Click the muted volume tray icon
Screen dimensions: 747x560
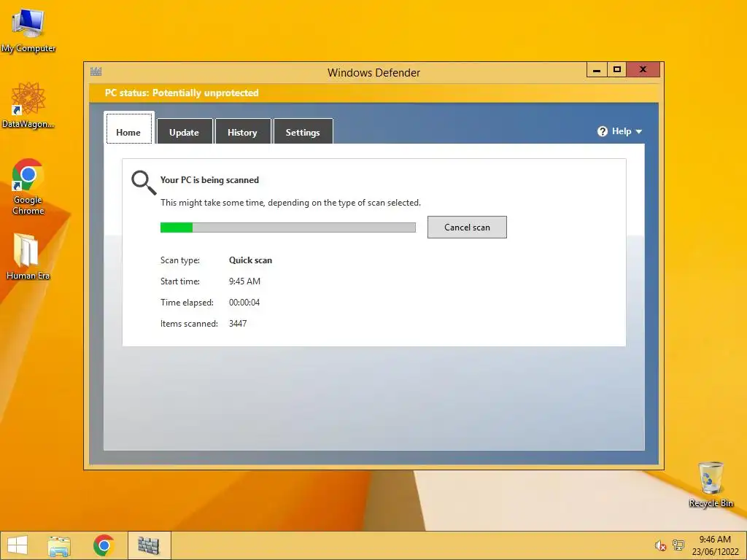[659, 545]
